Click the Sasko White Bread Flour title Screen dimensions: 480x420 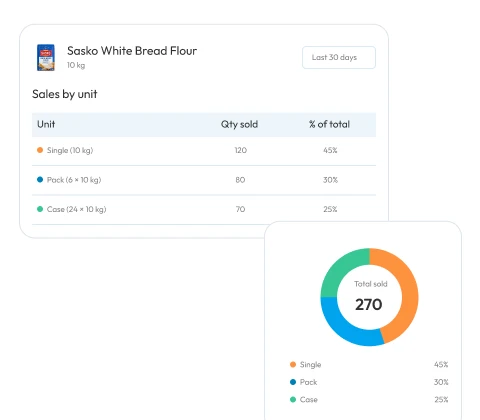tap(132, 51)
